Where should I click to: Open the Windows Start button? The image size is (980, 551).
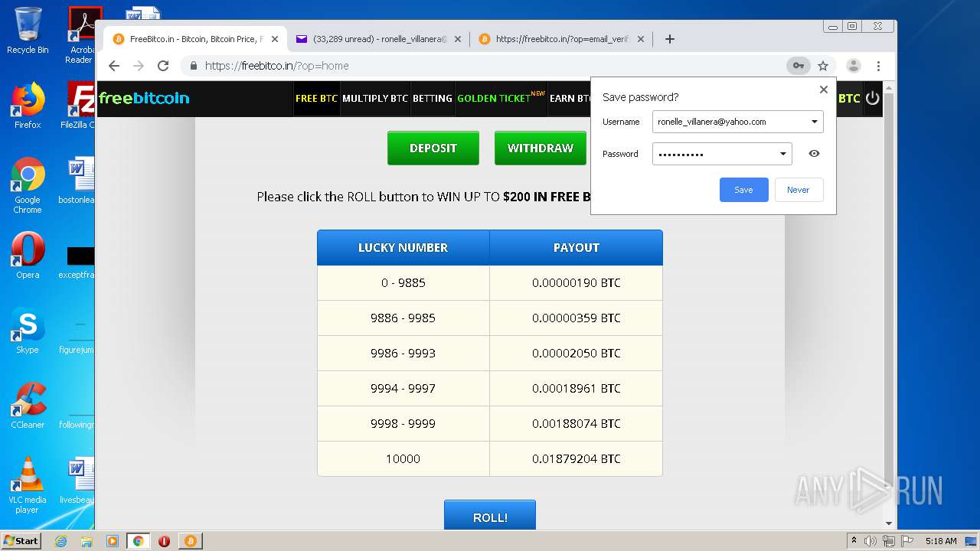point(21,540)
